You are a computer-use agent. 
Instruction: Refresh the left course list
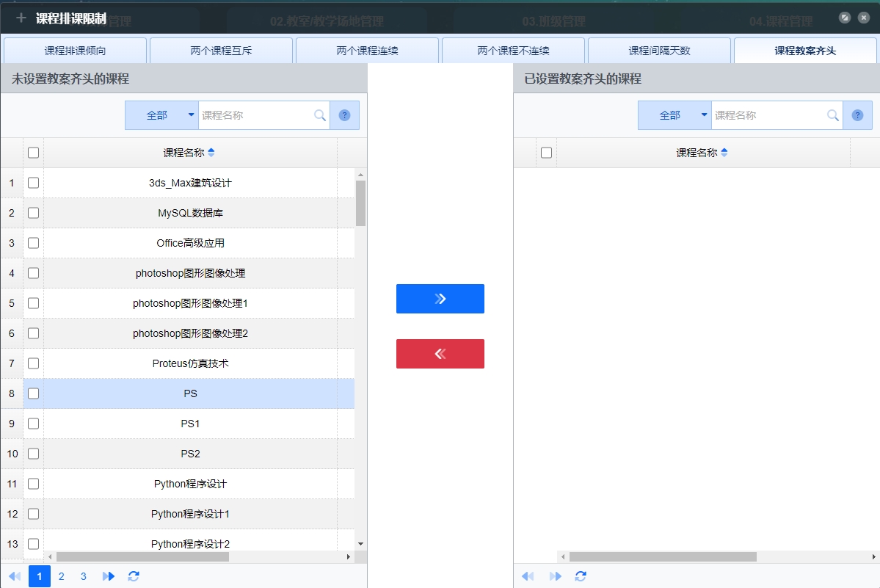point(134,576)
